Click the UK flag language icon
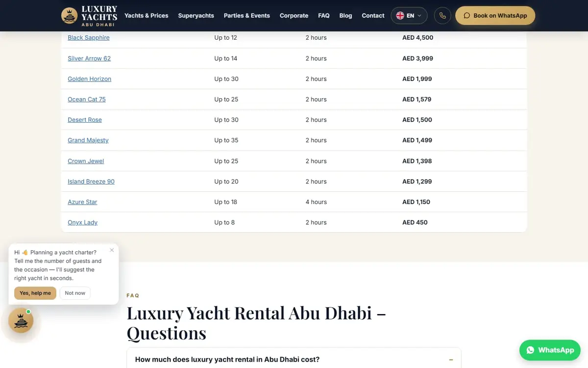The width and height of the screenshot is (588, 368). (400, 16)
